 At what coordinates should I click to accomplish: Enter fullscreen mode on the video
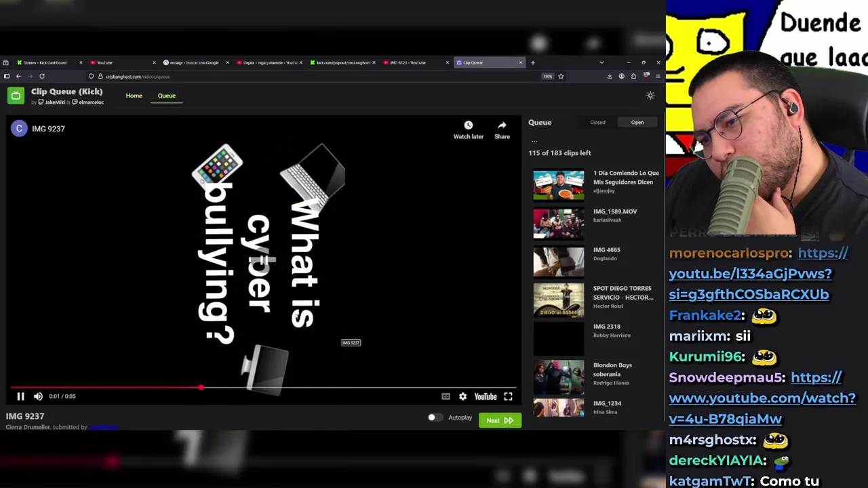coord(508,396)
